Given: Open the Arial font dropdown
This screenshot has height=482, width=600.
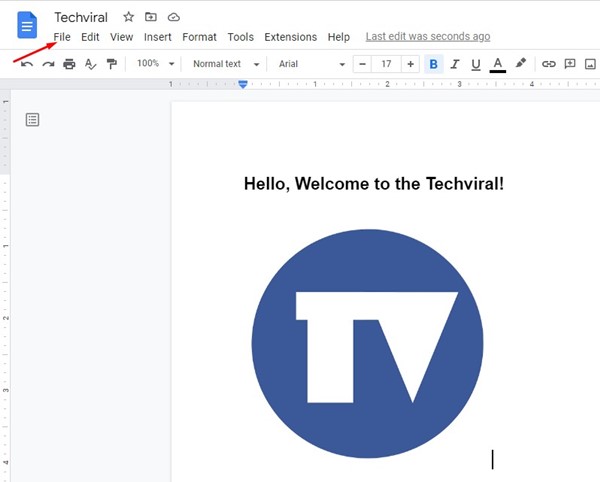Looking at the screenshot, I should (311, 64).
